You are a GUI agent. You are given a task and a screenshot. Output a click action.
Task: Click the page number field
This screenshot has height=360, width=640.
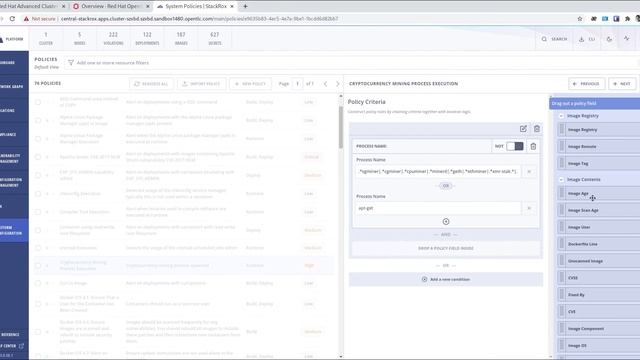pyautogui.click(x=298, y=84)
